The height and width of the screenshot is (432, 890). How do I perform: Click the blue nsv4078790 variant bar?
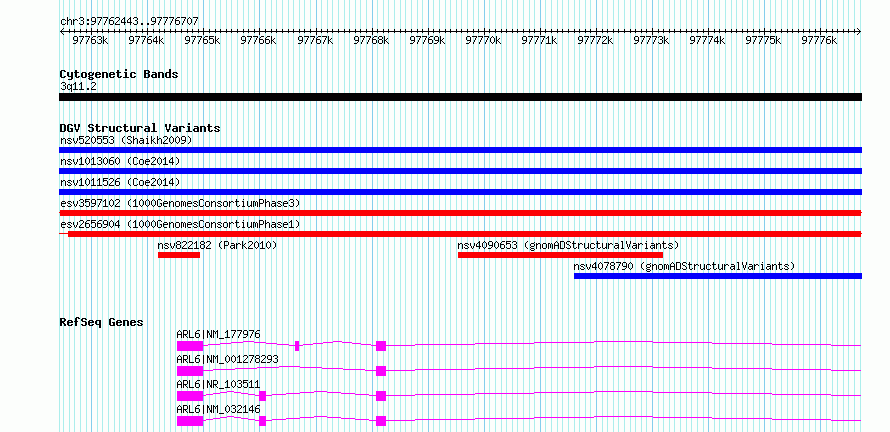click(718, 276)
